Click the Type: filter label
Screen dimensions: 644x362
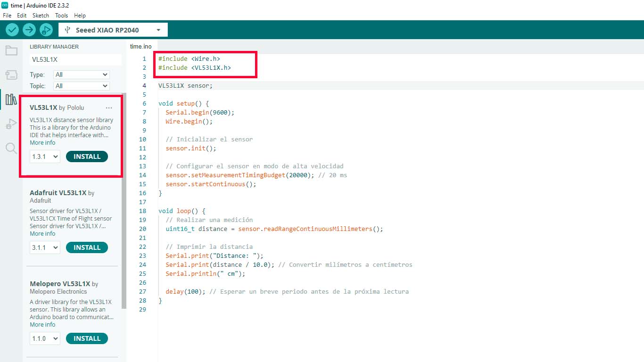[x=37, y=74]
